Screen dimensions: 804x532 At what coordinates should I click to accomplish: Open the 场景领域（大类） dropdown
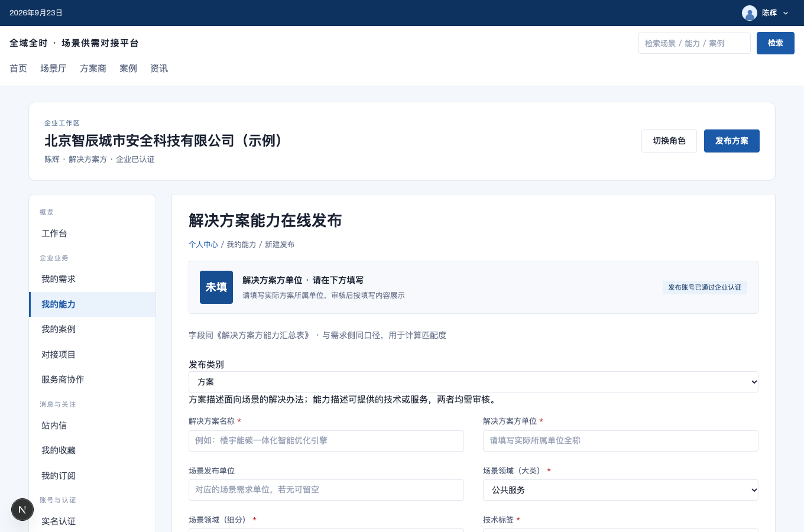click(x=620, y=490)
